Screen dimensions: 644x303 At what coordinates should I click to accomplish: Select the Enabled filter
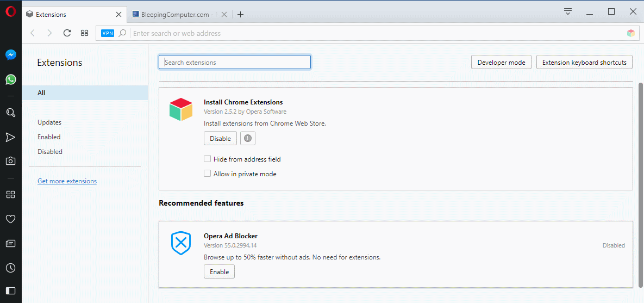[49, 137]
